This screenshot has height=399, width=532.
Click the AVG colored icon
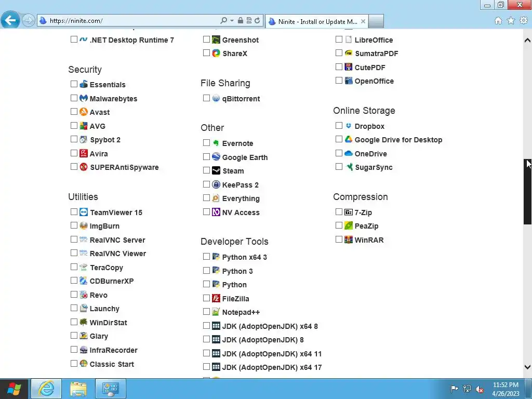coord(84,126)
